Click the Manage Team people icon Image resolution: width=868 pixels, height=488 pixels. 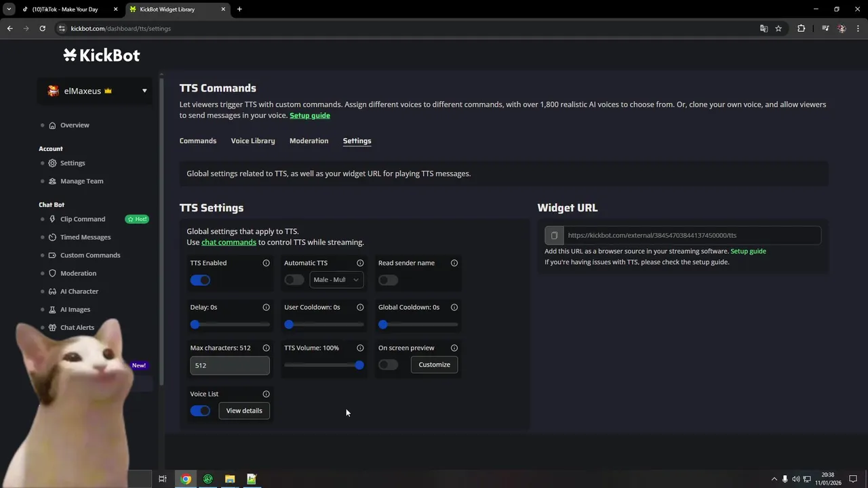pos(52,181)
